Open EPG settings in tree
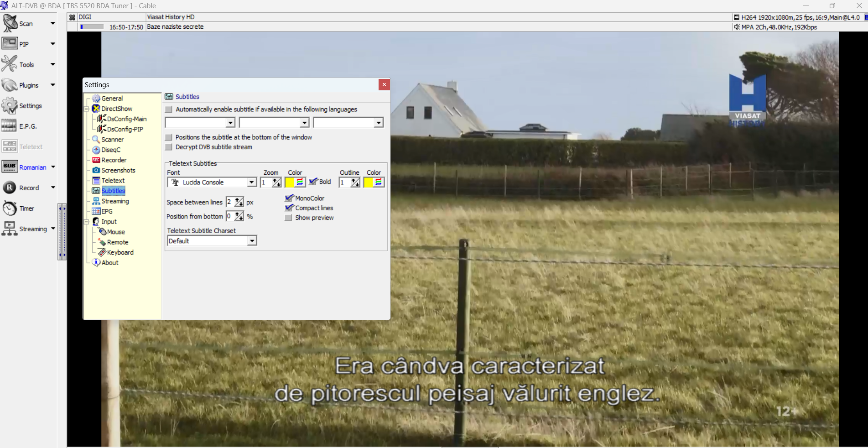This screenshot has width=868, height=448. [107, 211]
